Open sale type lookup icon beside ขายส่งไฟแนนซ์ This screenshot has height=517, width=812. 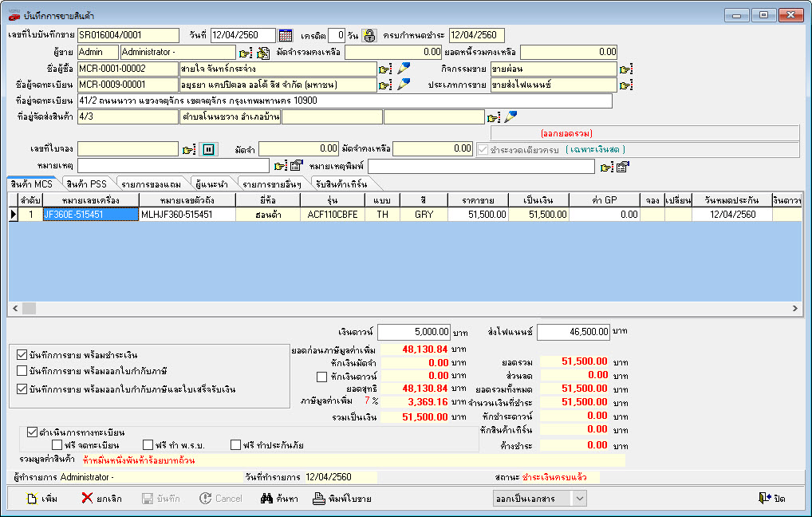tap(625, 85)
